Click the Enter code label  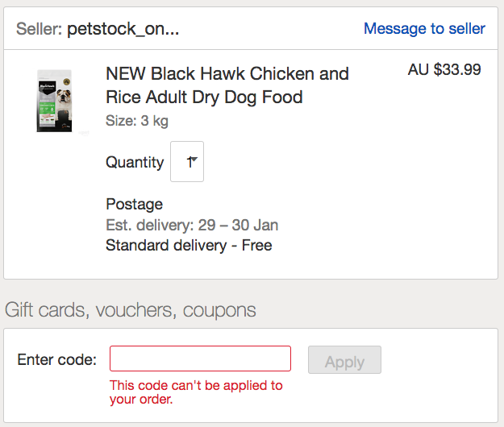pyautogui.click(x=56, y=359)
